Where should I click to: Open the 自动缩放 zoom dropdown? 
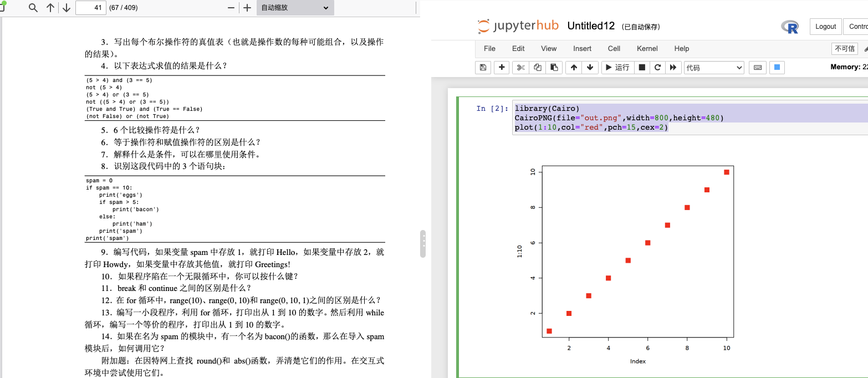click(295, 8)
